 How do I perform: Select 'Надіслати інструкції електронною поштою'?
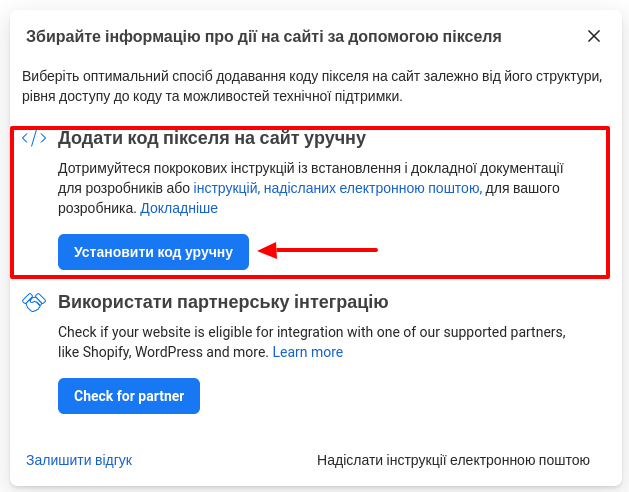[453, 460]
